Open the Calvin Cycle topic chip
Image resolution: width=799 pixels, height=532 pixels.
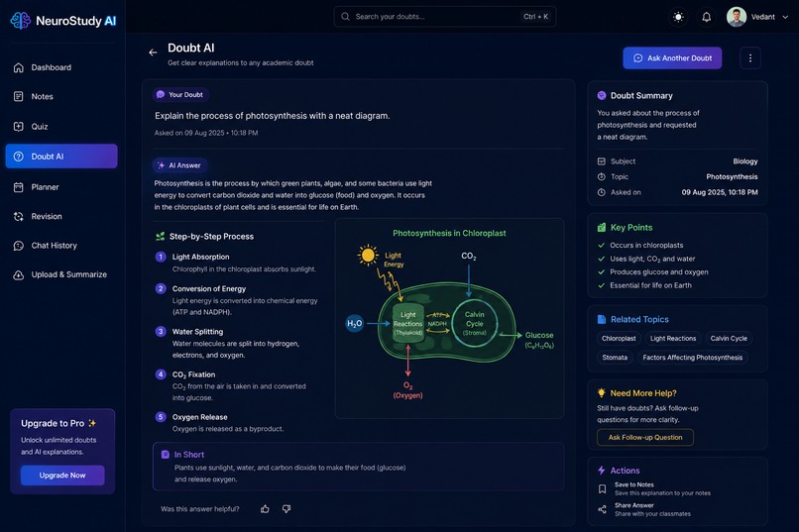tap(729, 339)
